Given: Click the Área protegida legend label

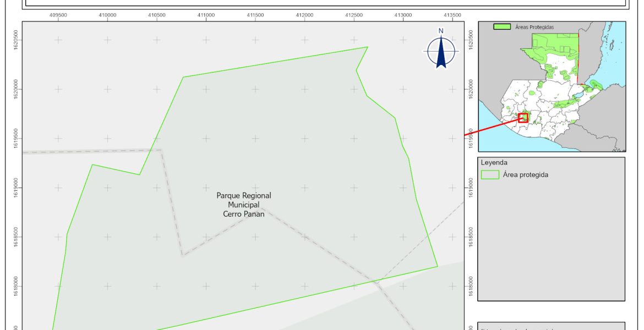Looking at the screenshot, I should tap(525, 175).
